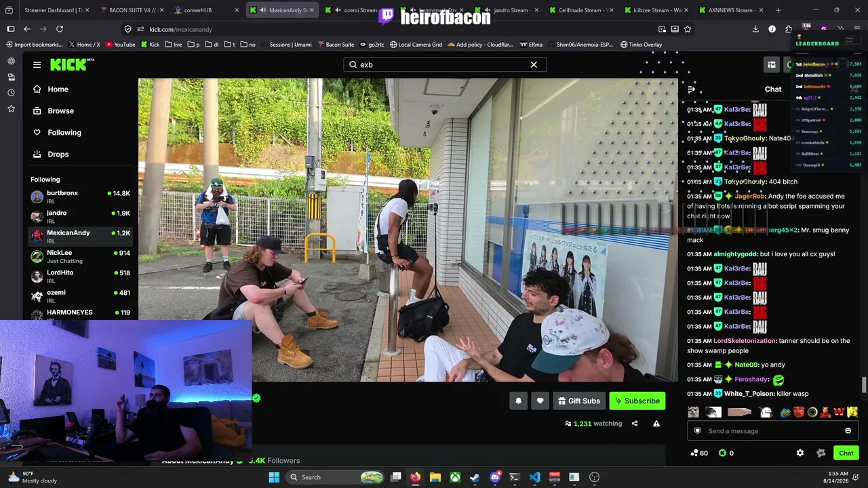Viewport: 868px width, 488px height.
Task: Open Windows Start menu
Action: pos(274,477)
